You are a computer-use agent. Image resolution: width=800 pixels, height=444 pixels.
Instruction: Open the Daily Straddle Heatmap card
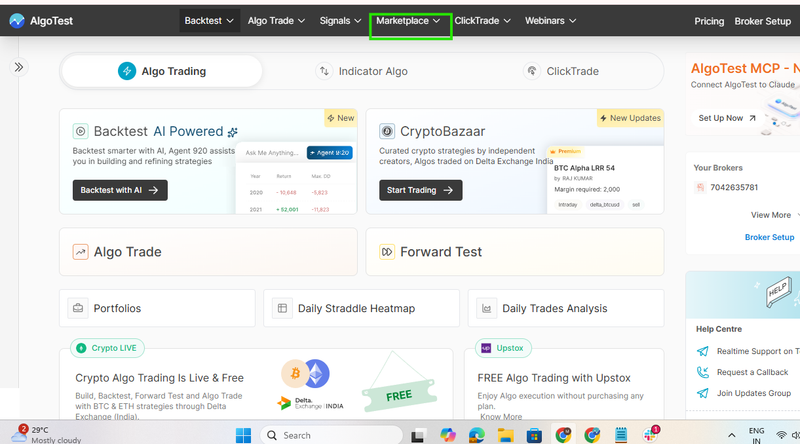pos(361,308)
